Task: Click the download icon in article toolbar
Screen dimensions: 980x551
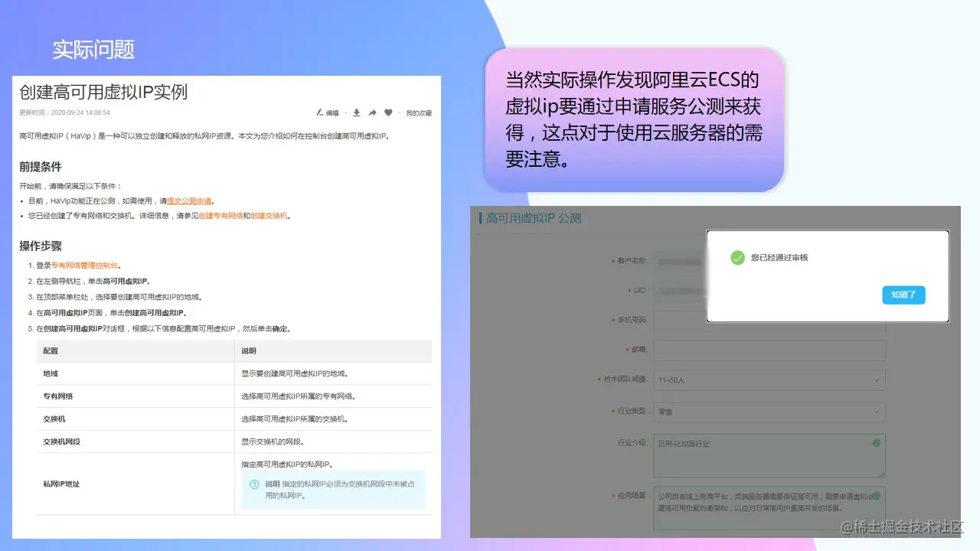Action: point(356,113)
